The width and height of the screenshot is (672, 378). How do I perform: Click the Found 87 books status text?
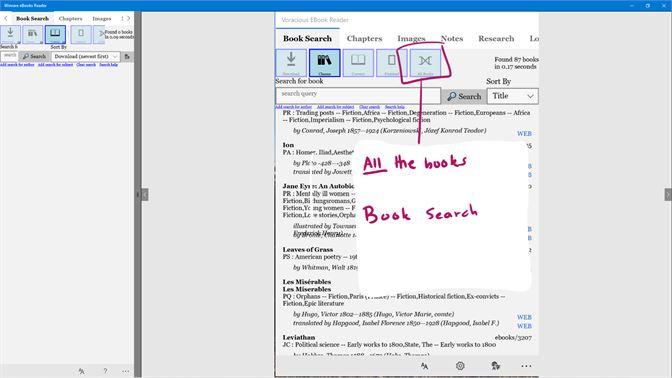(x=516, y=63)
